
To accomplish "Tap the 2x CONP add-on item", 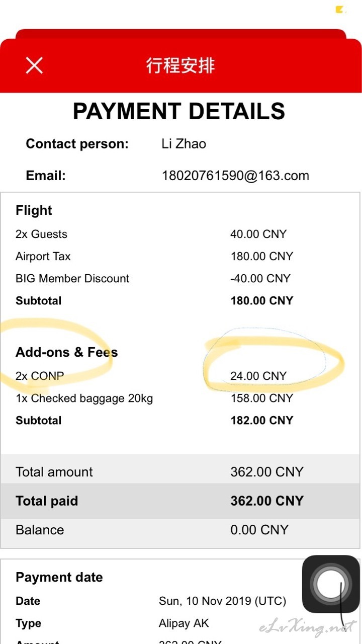I will click(x=40, y=376).
